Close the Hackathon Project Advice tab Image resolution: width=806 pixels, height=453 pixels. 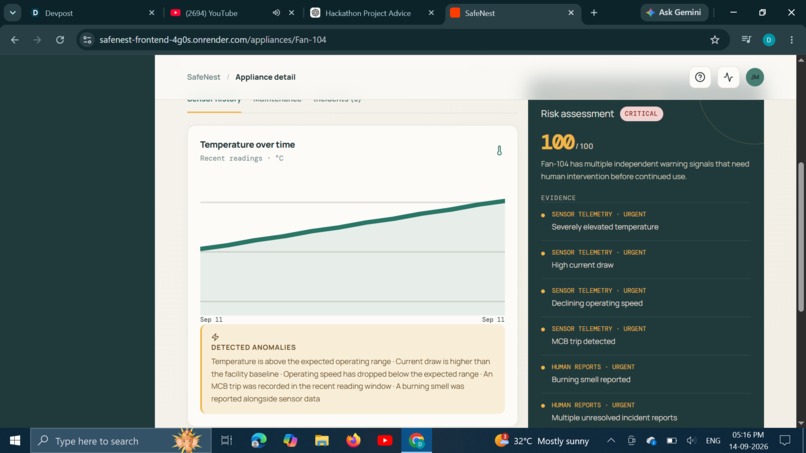[x=431, y=13]
